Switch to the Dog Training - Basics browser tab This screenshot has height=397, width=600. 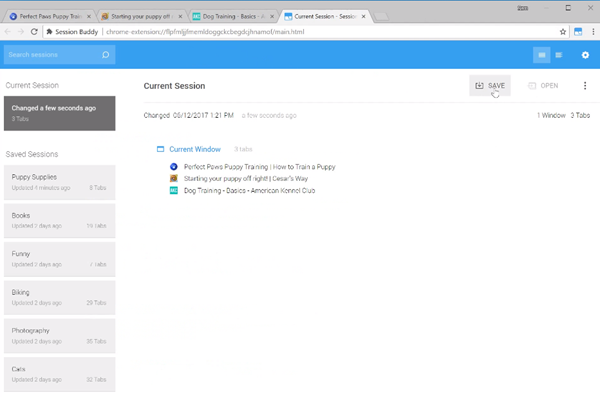pos(232,16)
